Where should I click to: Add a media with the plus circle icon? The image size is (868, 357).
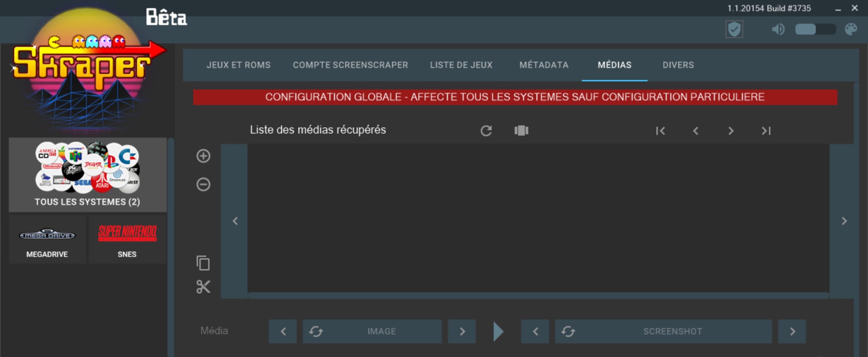point(203,156)
